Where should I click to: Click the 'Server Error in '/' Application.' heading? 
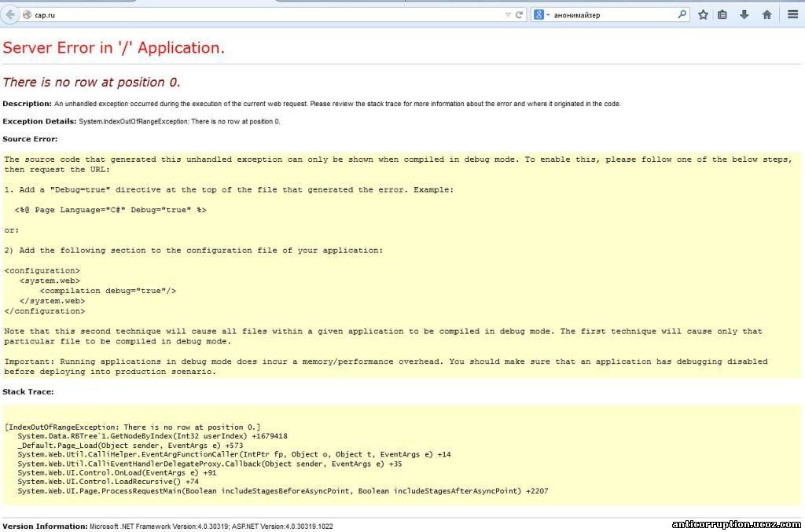pos(114,48)
